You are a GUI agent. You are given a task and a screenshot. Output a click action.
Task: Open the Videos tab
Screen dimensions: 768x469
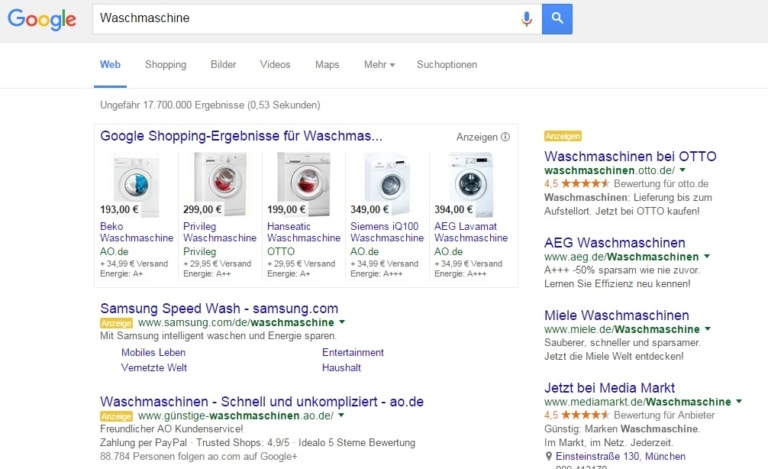click(275, 65)
